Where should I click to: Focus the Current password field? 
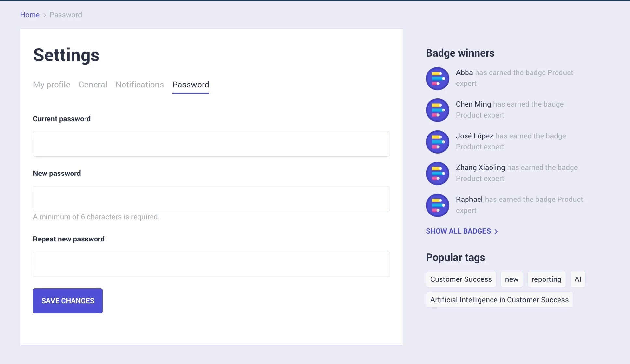(x=211, y=144)
